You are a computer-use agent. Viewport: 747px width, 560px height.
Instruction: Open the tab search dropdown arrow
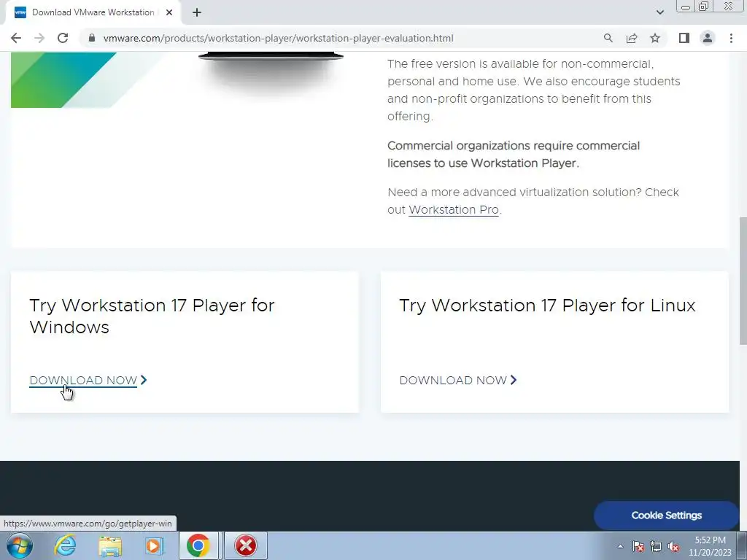[x=659, y=12]
